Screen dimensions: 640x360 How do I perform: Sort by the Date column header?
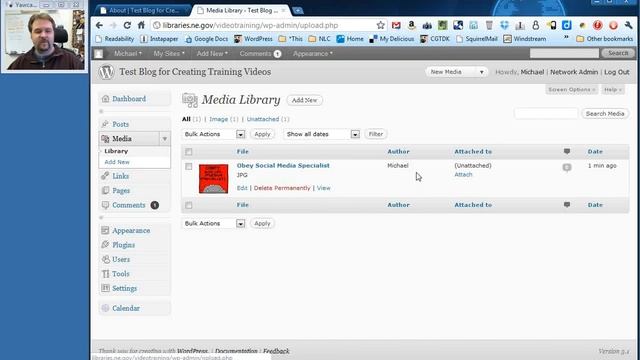(x=595, y=151)
